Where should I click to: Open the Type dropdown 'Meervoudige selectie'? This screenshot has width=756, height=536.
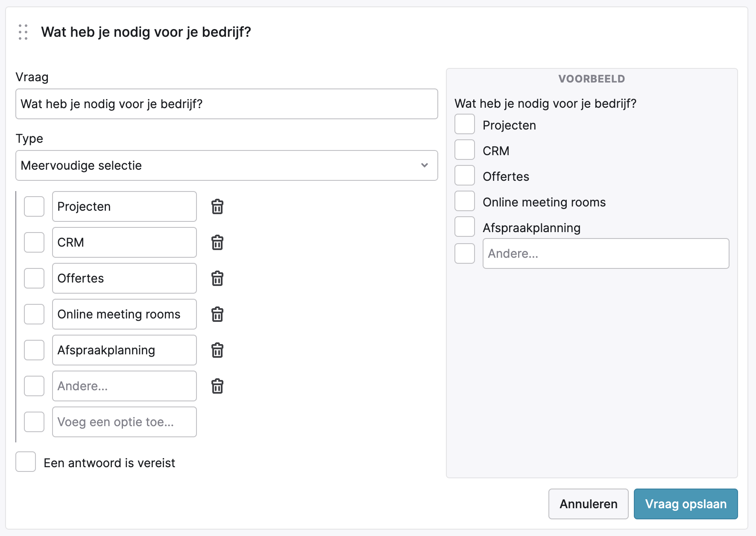coord(226,165)
